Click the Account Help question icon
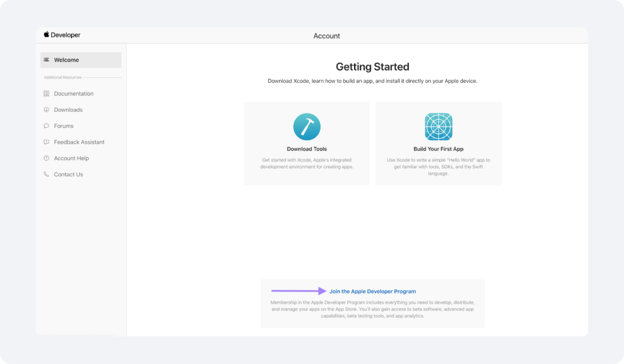This screenshot has height=364, width=624. pos(46,158)
